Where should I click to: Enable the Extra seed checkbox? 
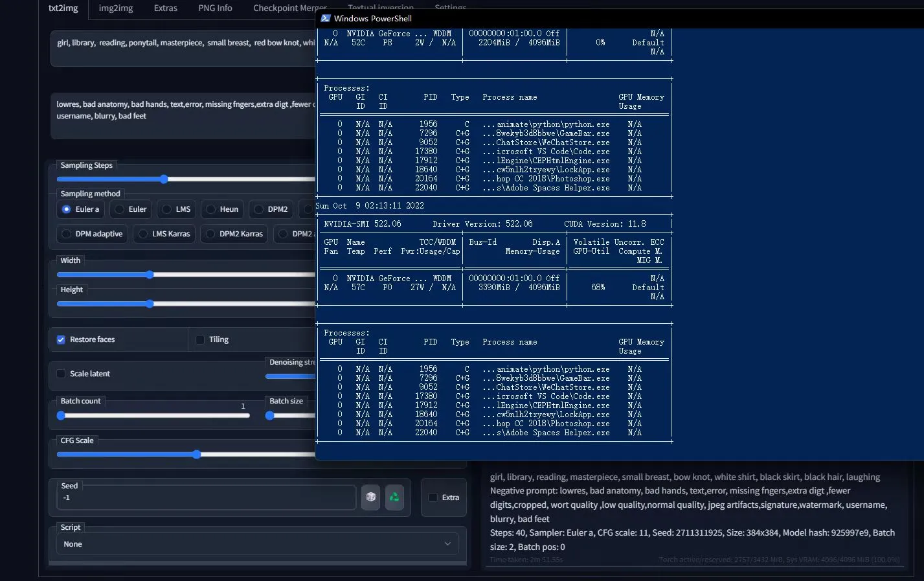click(x=433, y=497)
